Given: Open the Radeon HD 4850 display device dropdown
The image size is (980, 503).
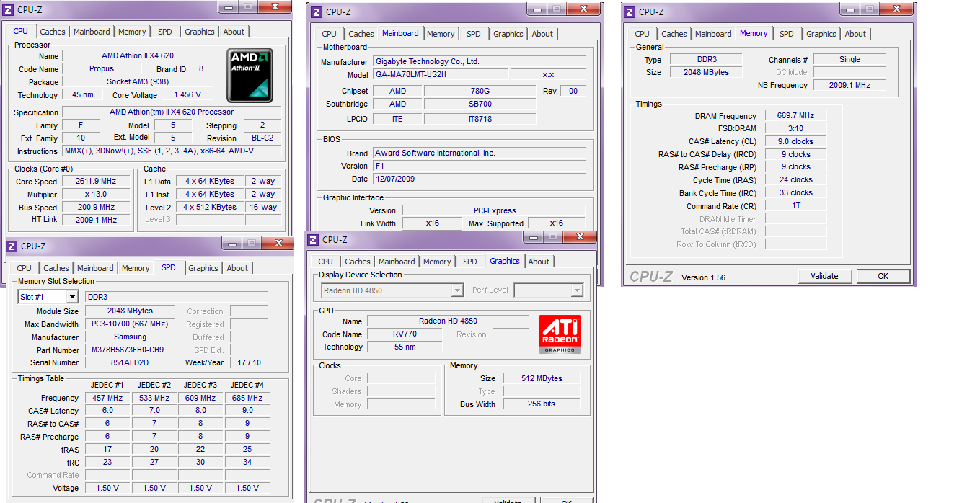Looking at the screenshot, I should [457, 290].
